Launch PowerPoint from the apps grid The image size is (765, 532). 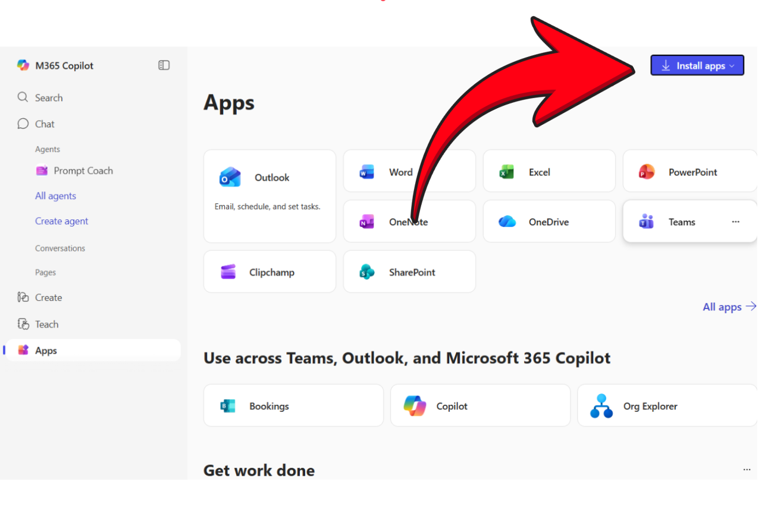coord(689,172)
